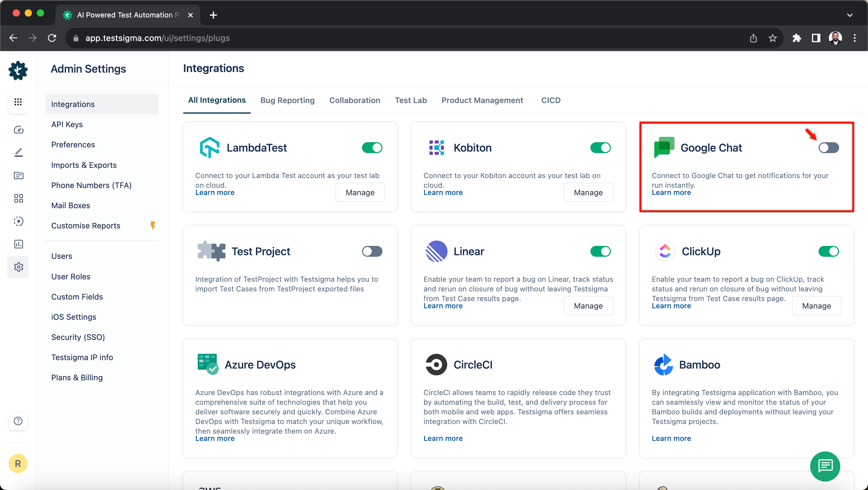Screen dimensions: 868x490
Task: Select the CICD tab
Action: (551, 100)
